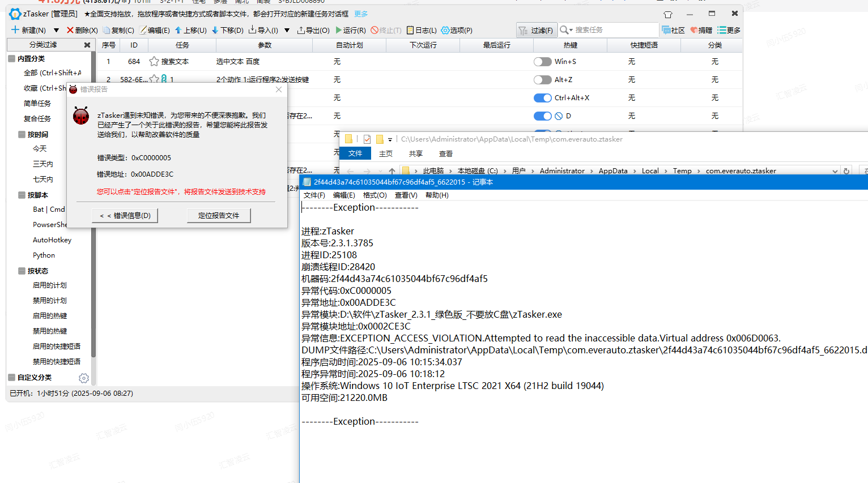Open the 查看 tab in File Explorer
Screen dimensions: 868x483
(x=446, y=153)
